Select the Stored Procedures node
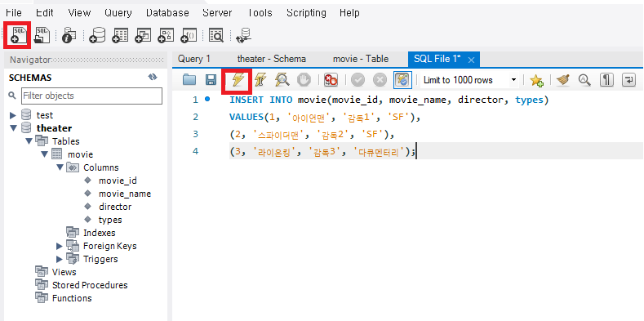Screen dimensions: 644x321 coord(90,285)
